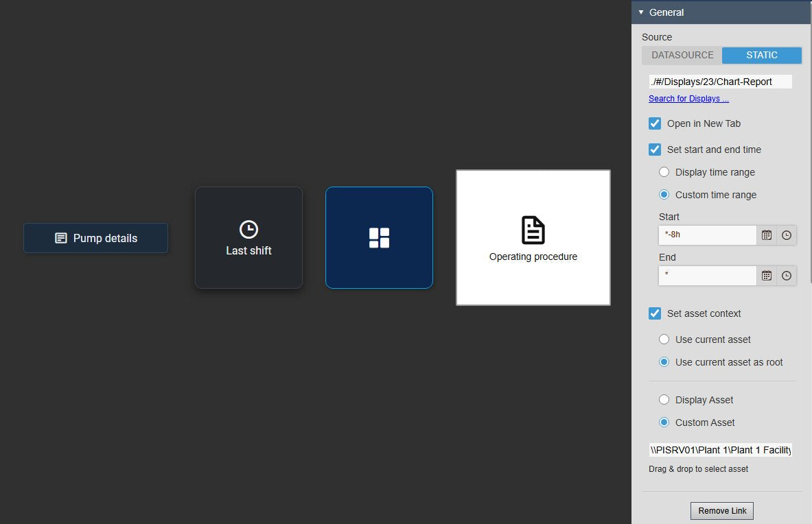Select Custom time range option

[x=664, y=195]
